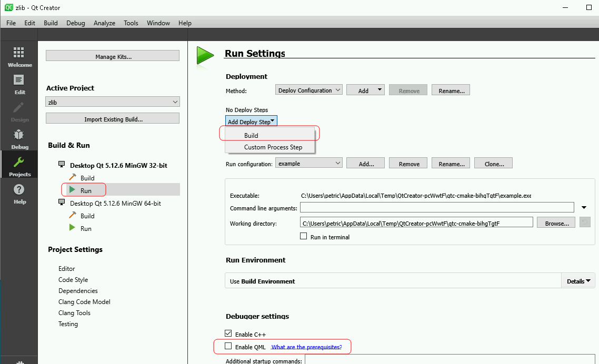Expand the Run Environment Details

578,281
